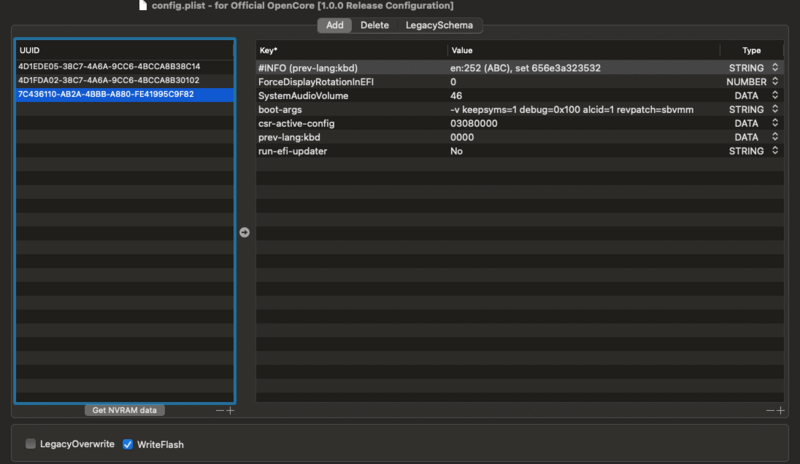Open the LegacySchema tab
This screenshot has height=464, width=800.
439,25
